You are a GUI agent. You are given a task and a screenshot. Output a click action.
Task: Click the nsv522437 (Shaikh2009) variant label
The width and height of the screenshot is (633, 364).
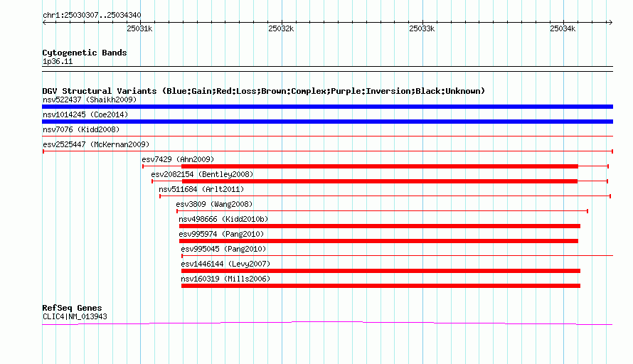(90, 100)
